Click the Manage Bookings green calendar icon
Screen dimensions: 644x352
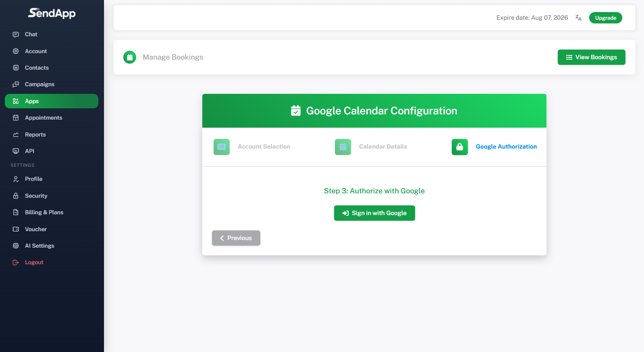(x=130, y=57)
